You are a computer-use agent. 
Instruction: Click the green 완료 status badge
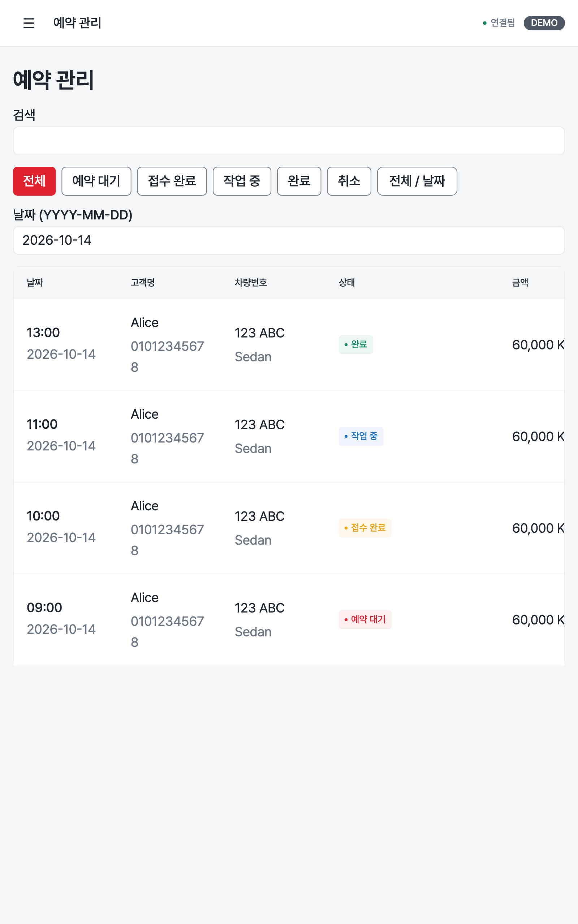tap(355, 345)
